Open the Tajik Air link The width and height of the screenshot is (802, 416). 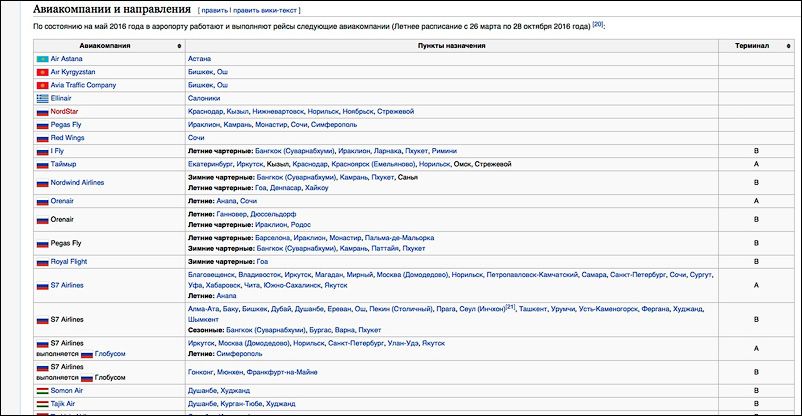(x=63, y=404)
